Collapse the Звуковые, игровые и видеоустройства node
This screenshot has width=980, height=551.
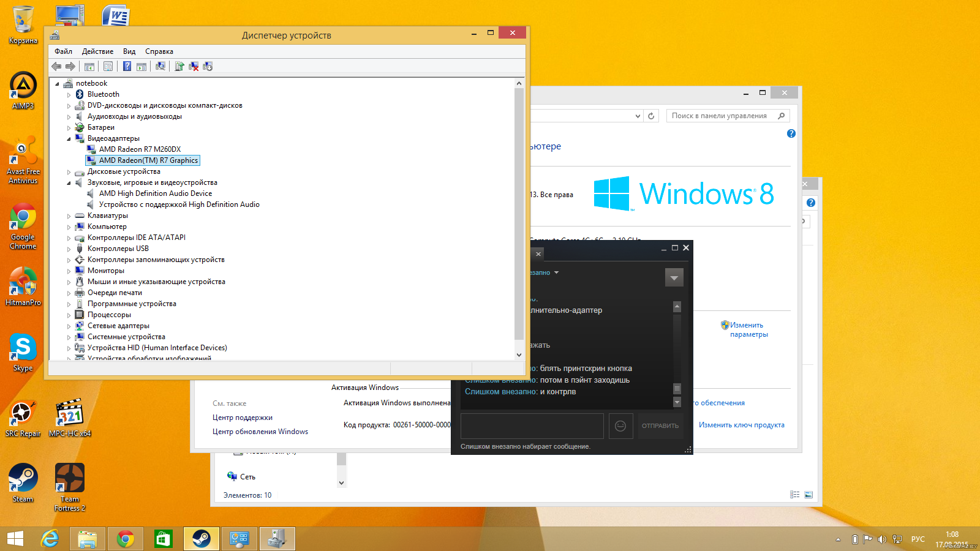coord(69,183)
